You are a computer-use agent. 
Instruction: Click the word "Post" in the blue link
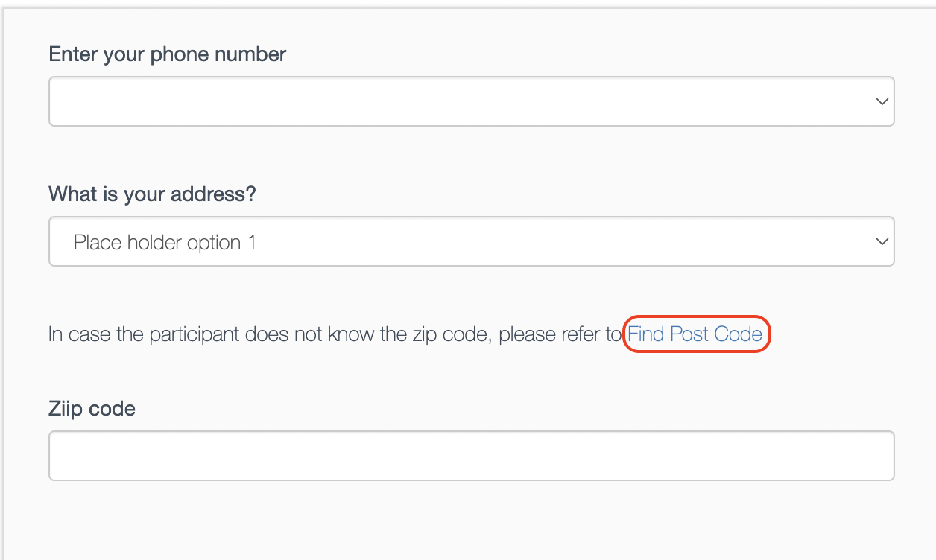(689, 334)
